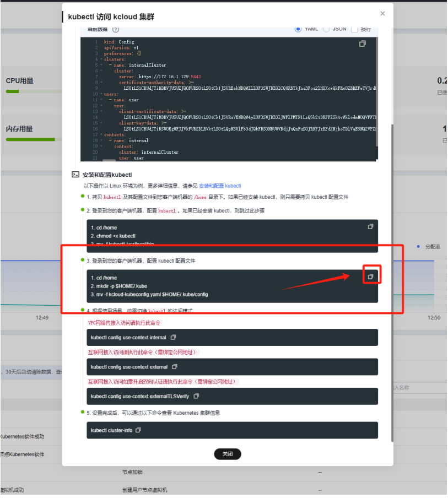
Task: Click the help question-mark icon beside 当前数据
Action: tap(116, 30)
